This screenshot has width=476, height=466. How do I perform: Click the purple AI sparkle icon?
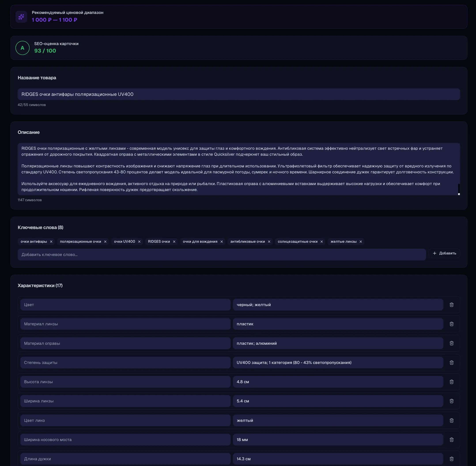[x=21, y=17]
